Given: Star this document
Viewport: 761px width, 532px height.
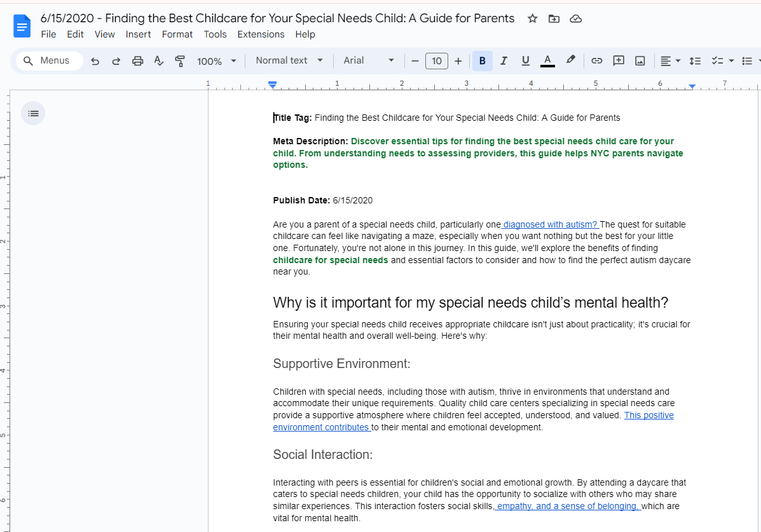Looking at the screenshot, I should [x=532, y=18].
